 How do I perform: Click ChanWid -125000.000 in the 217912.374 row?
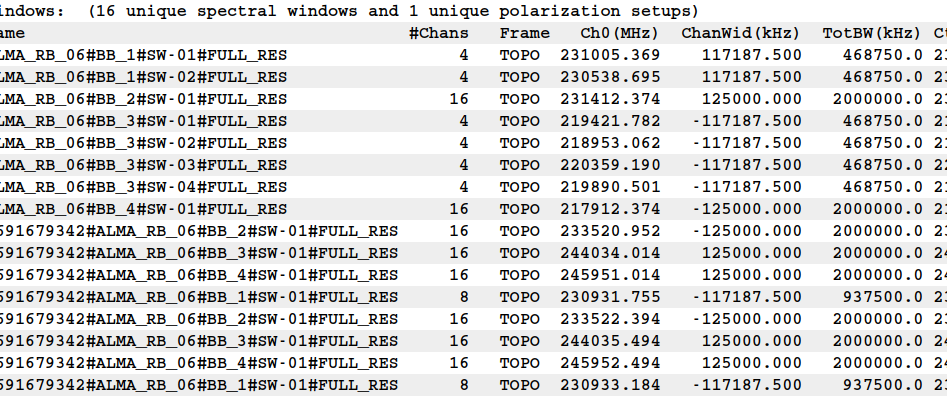[x=746, y=209]
